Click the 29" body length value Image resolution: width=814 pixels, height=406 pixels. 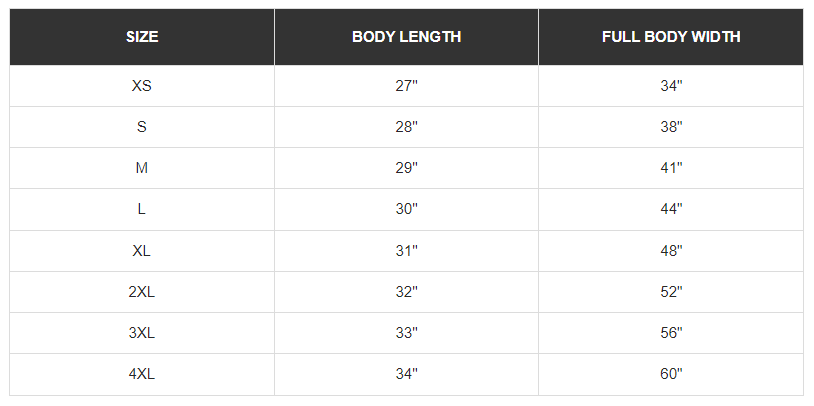click(x=406, y=168)
